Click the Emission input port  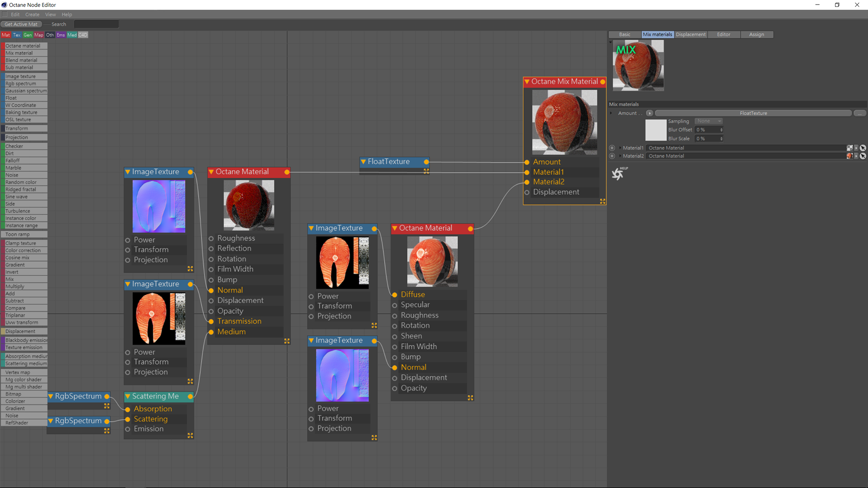click(x=128, y=429)
